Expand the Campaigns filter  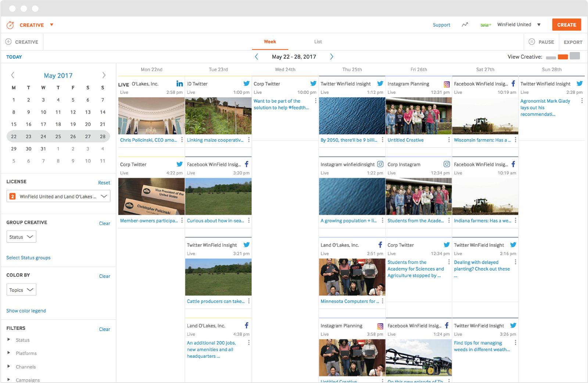[9, 380]
